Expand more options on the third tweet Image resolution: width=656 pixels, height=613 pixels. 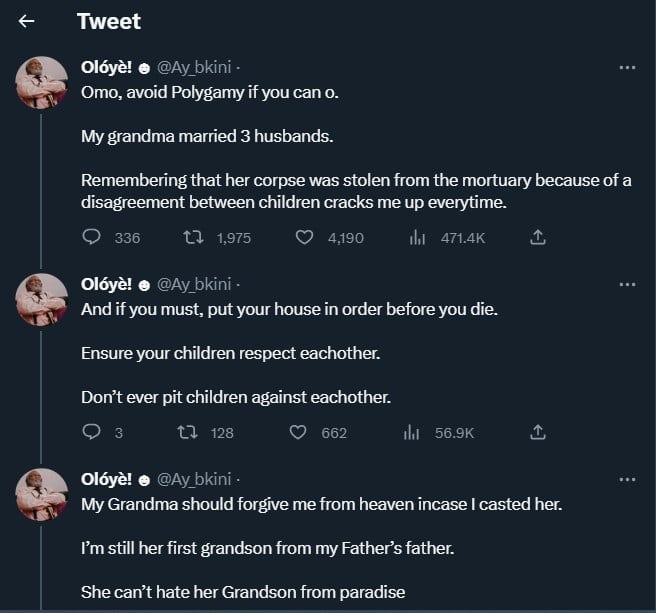627,479
